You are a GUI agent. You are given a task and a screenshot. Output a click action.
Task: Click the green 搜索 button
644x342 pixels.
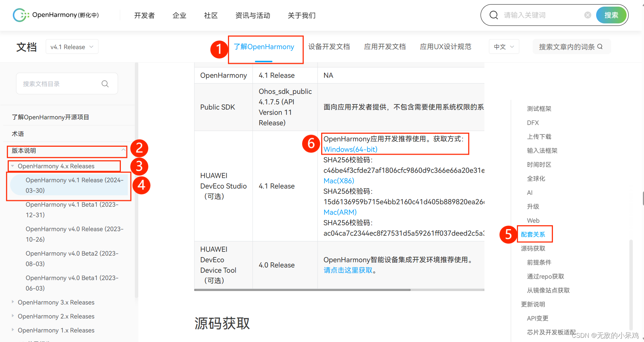pyautogui.click(x=611, y=15)
